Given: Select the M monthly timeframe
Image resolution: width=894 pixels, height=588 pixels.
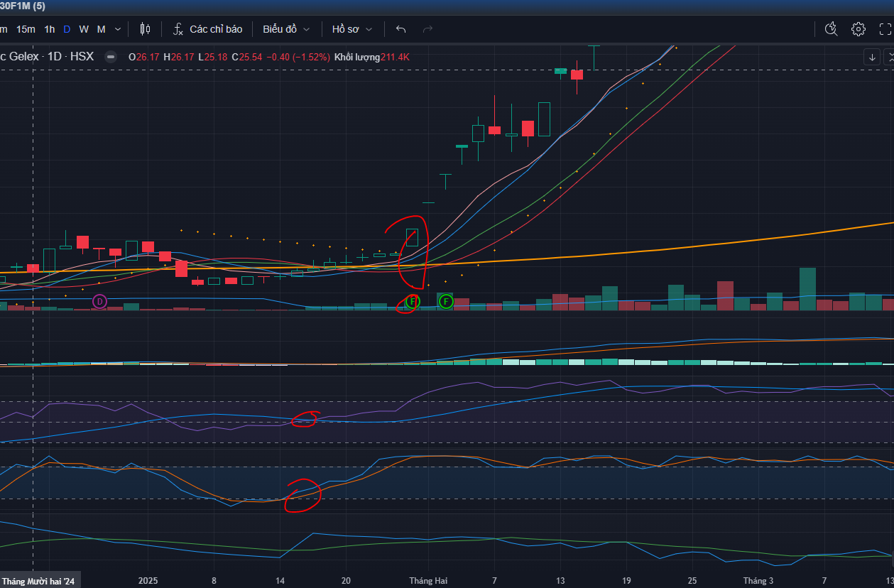Looking at the screenshot, I should point(101,29).
